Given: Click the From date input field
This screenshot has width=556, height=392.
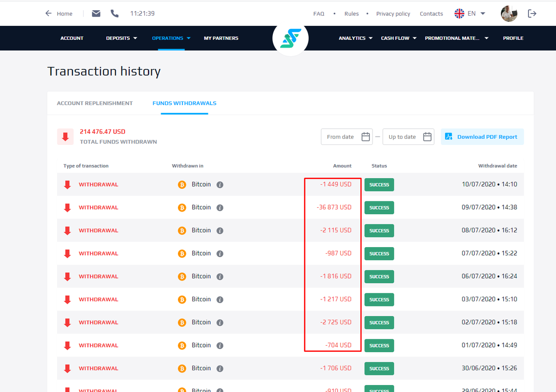Looking at the screenshot, I should click(x=347, y=137).
